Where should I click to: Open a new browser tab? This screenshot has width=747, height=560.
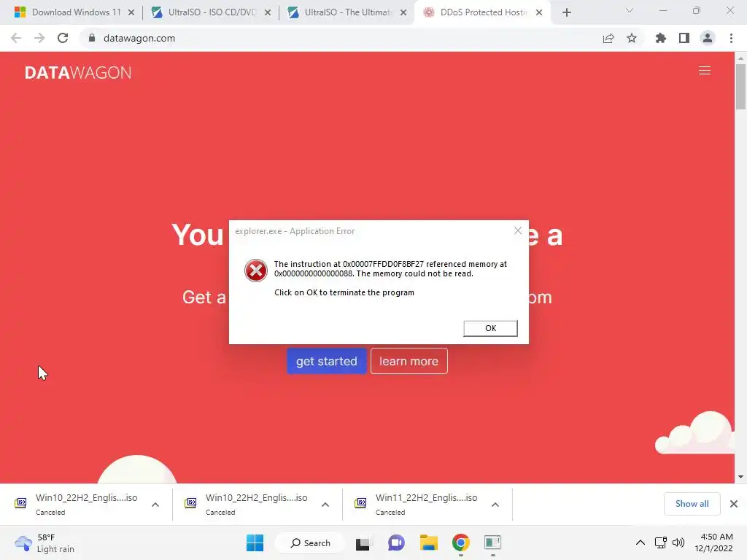point(566,12)
